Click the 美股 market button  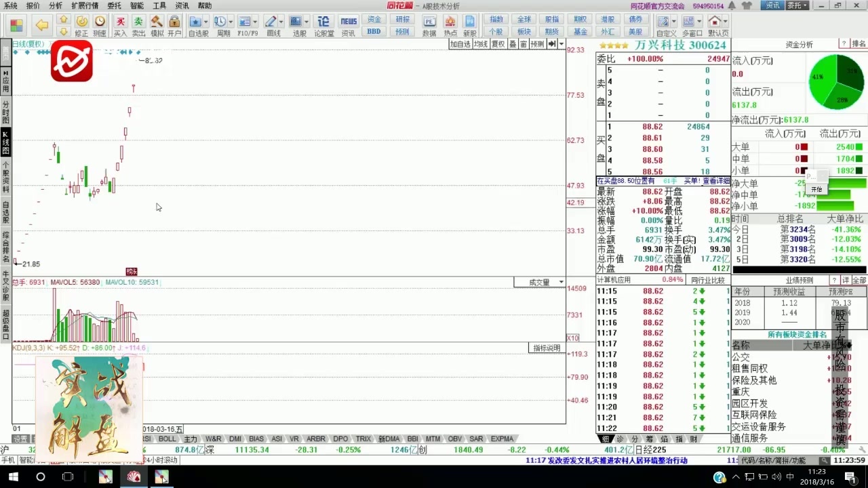(x=635, y=31)
